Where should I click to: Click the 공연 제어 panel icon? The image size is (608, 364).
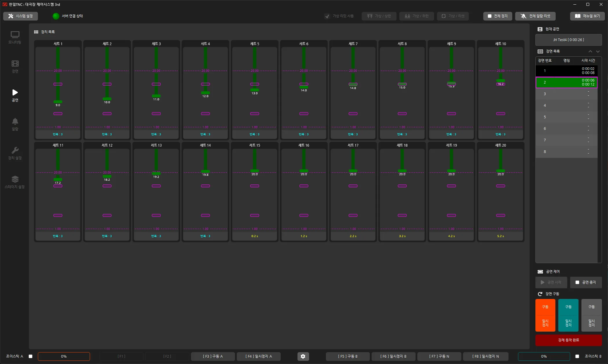click(540, 272)
